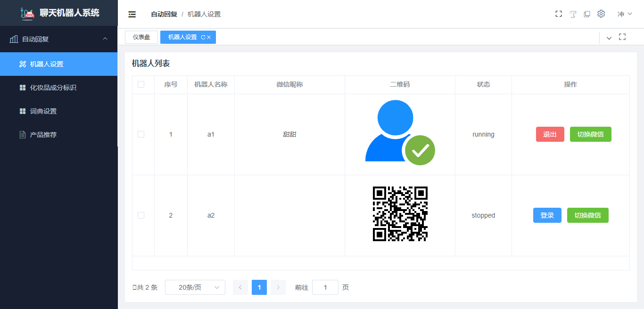The height and width of the screenshot is (309, 644).
Task: Click the running status text
Action: pos(483,134)
